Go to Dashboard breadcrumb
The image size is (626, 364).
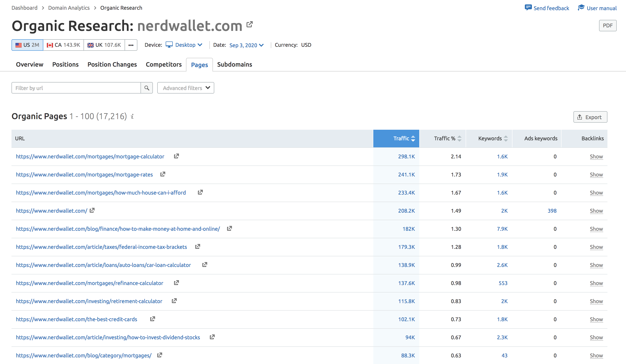[x=24, y=8]
